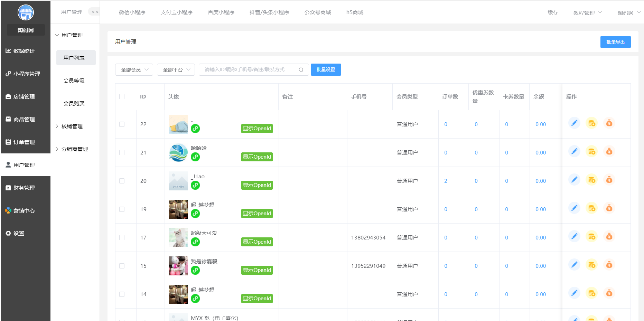The image size is (644, 321).
Task: Check the select-all checkbox in table header
Action: pos(122,97)
